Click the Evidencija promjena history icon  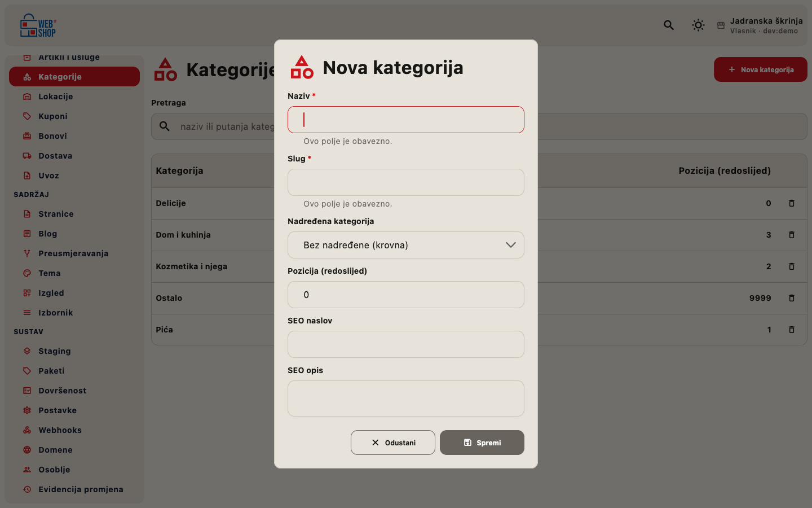pos(27,489)
